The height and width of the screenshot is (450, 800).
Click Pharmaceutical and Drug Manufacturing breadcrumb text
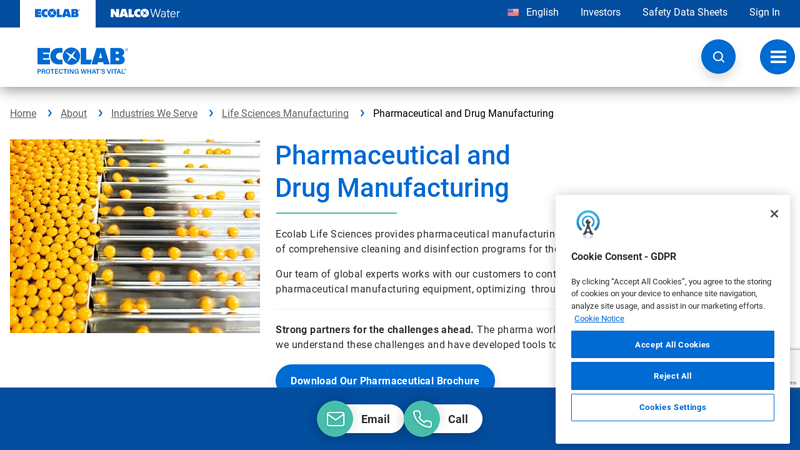pyautogui.click(x=463, y=113)
